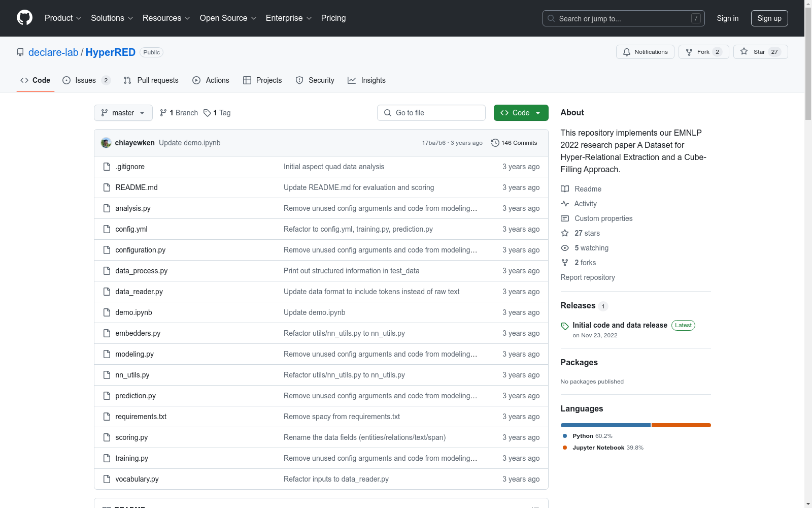812x508 pixels.
Task: Open the embedders.py file
Action: (x=138, y=333)
